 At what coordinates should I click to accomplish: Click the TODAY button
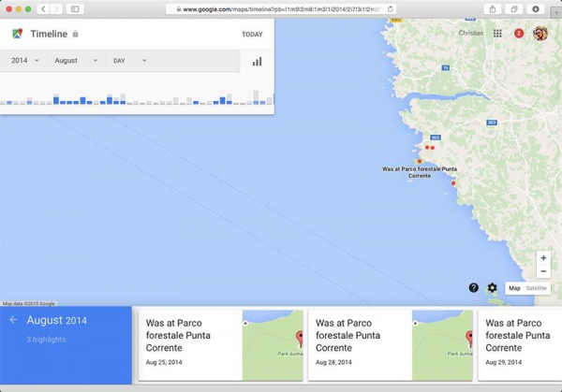coord(252,35)
